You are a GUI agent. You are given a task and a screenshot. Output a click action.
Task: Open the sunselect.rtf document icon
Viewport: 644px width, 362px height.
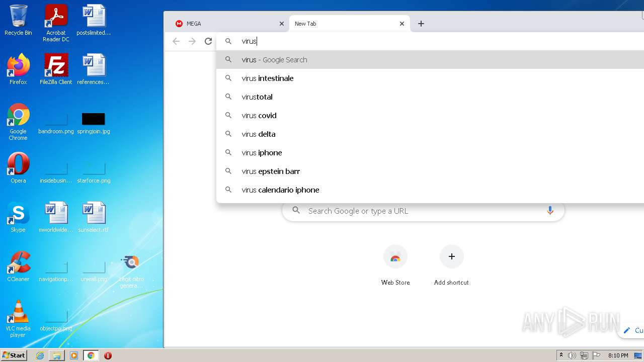click(94, 217)
